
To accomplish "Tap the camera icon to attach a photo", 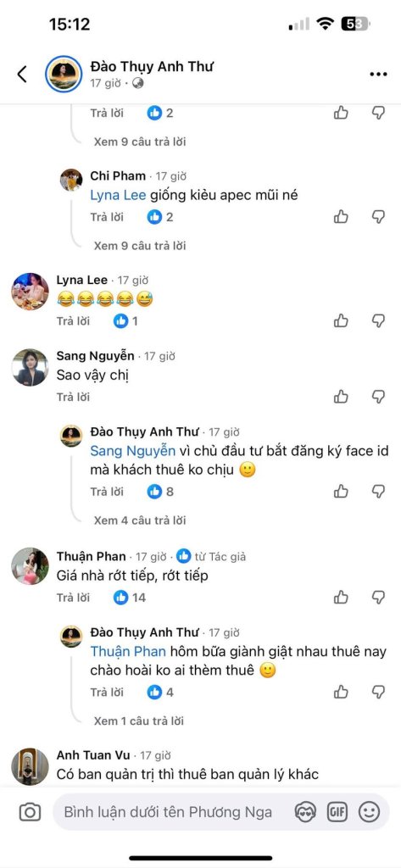I will [x=30, y=811].
